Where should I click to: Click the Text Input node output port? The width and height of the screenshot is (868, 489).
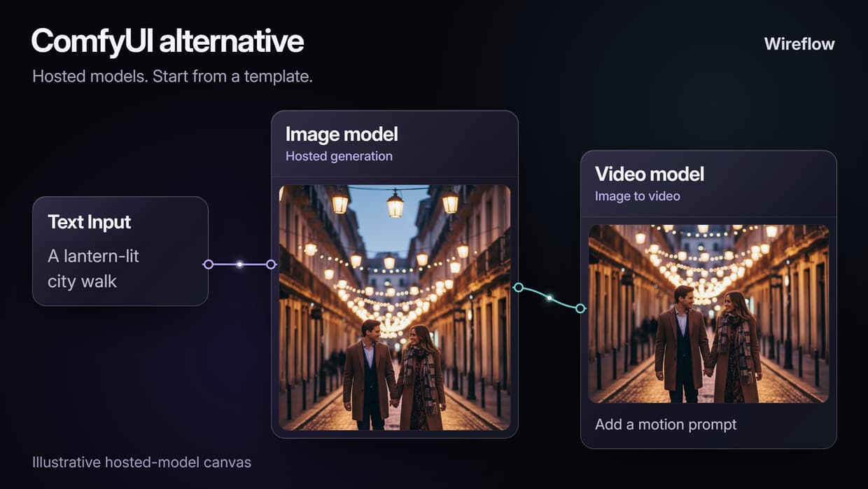208,264
